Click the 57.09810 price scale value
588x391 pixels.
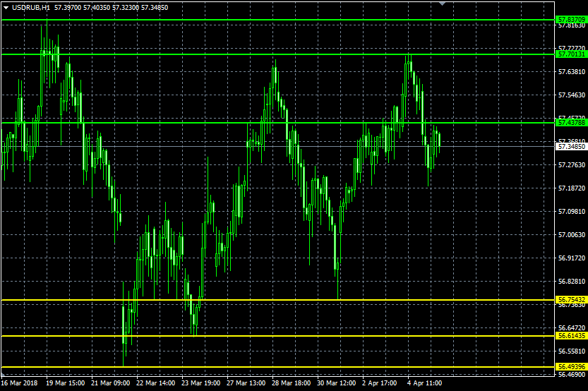[572, 212]
